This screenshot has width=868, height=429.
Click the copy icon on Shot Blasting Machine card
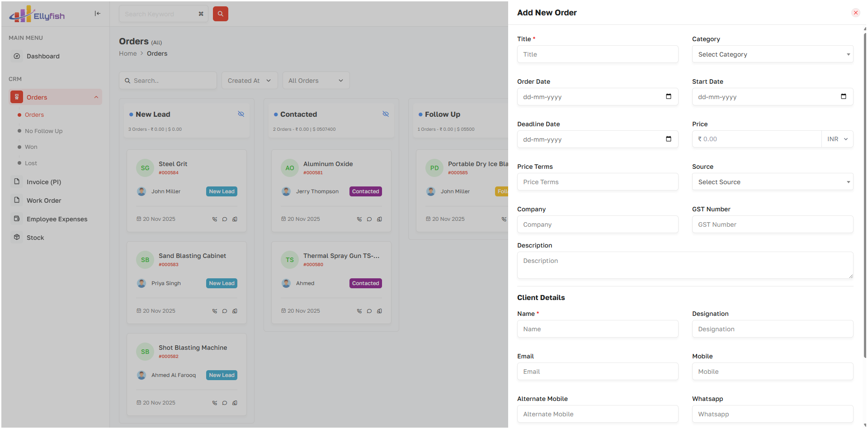tap(235, 403)
